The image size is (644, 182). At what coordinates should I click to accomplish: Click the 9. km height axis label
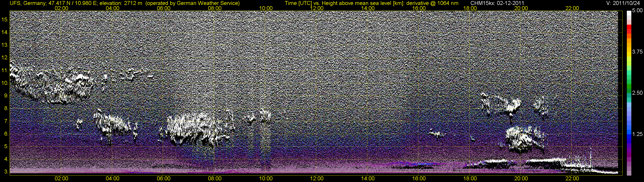(6, 96)
